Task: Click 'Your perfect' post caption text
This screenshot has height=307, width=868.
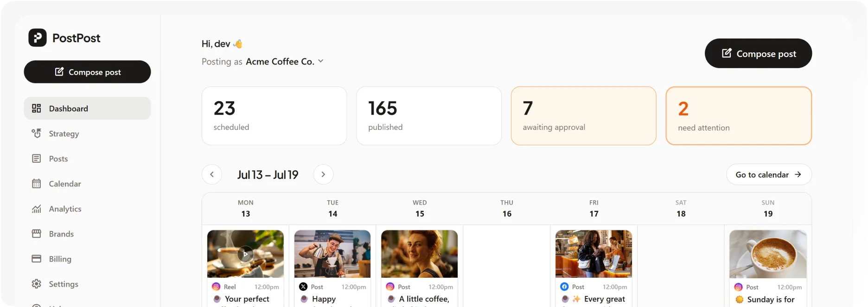Action: coord(247,299)
